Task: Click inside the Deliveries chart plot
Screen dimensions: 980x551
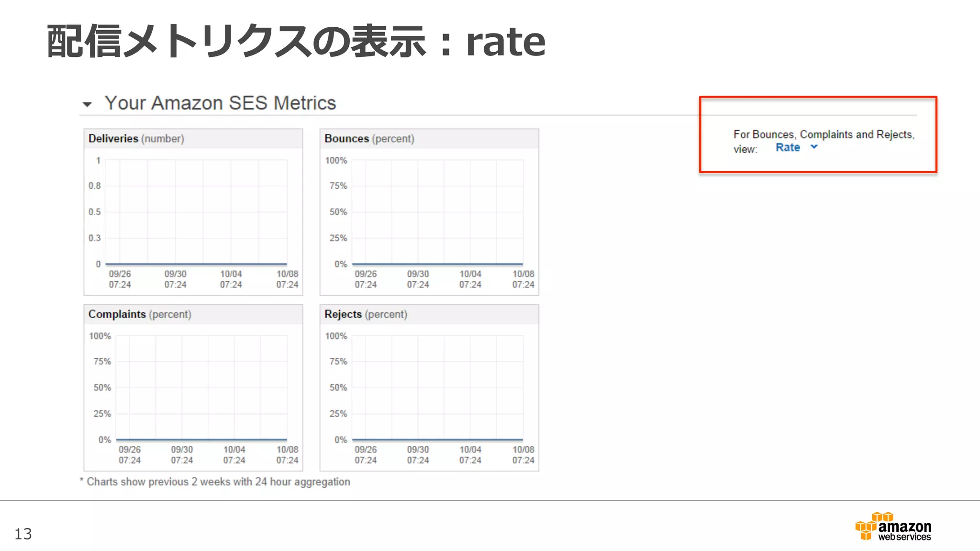Action: click(x=196, y=212)
